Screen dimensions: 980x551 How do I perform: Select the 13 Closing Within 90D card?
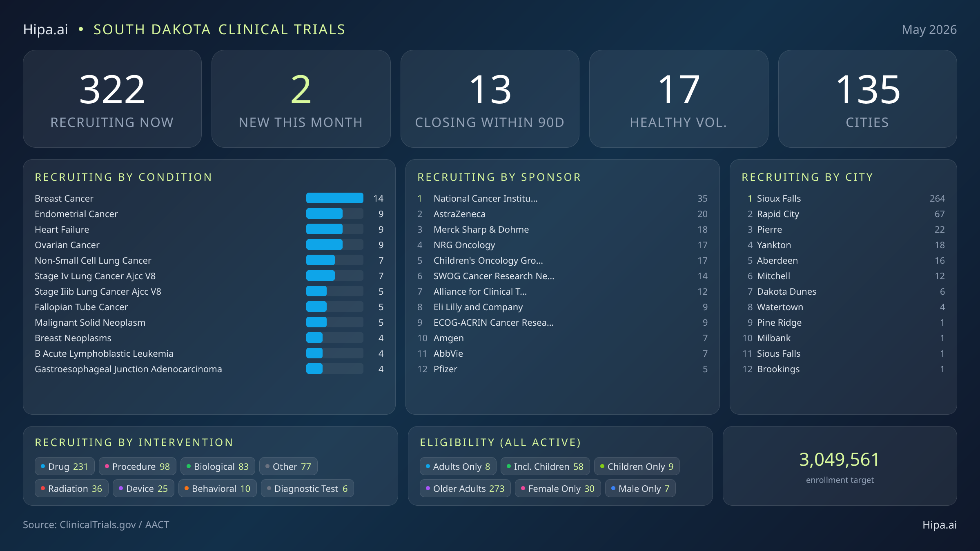(490, 99)
